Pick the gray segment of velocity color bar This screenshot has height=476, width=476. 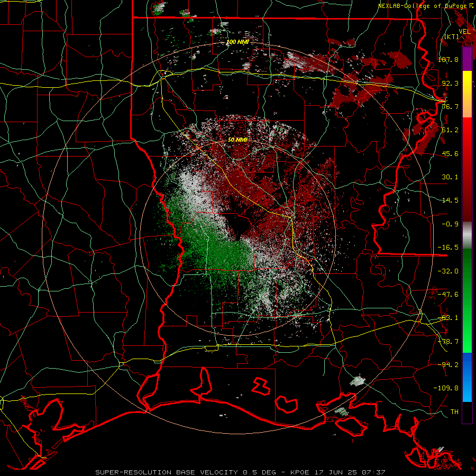[467, 235]
